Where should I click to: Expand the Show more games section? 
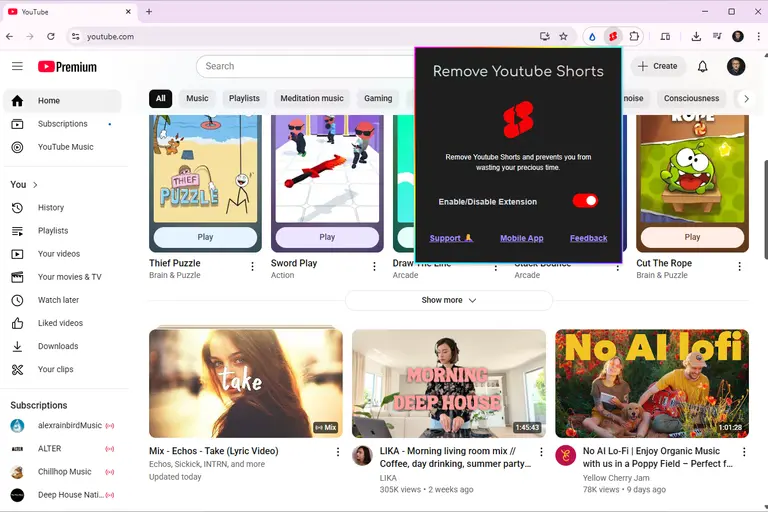pos(448,300)
